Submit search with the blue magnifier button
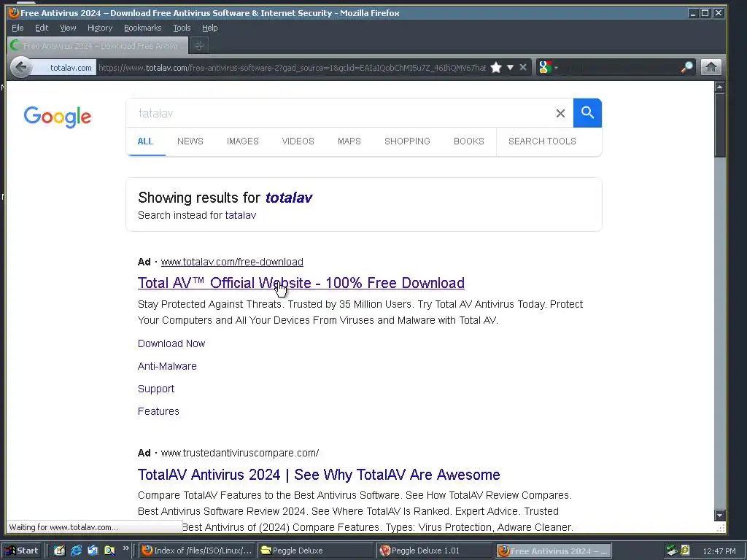The height and width of the screenshot is (560, 747). click(x=587, y=113)
